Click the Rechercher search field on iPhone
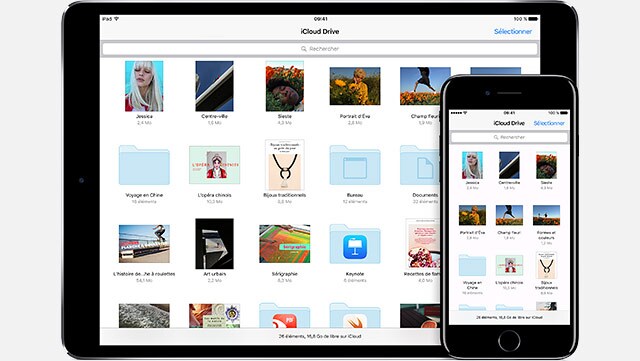The image size is (640, 361). [x=509, y=137]
